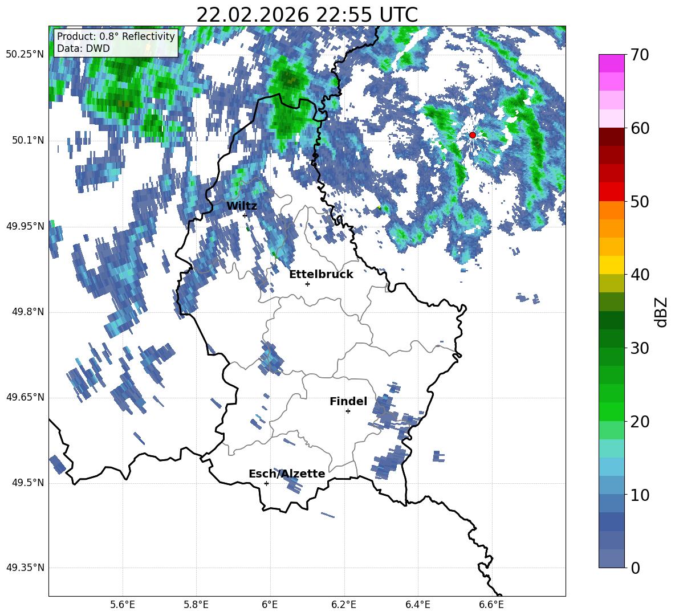Screen dimensions: 675x616
Task: Click the 49.65°N latitude label
Action: click(25, 397)
